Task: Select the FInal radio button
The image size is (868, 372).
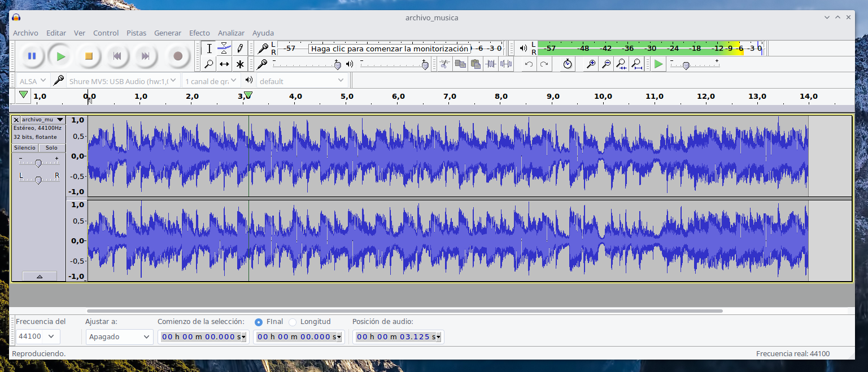Action: pos(259,322)
